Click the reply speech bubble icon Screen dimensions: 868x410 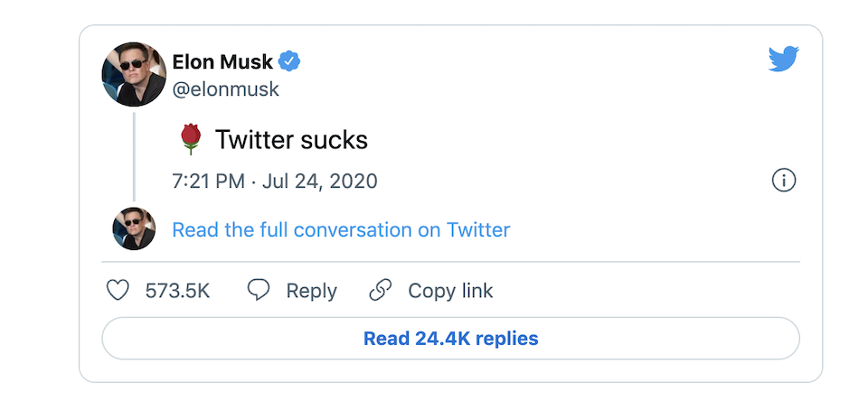259,290
